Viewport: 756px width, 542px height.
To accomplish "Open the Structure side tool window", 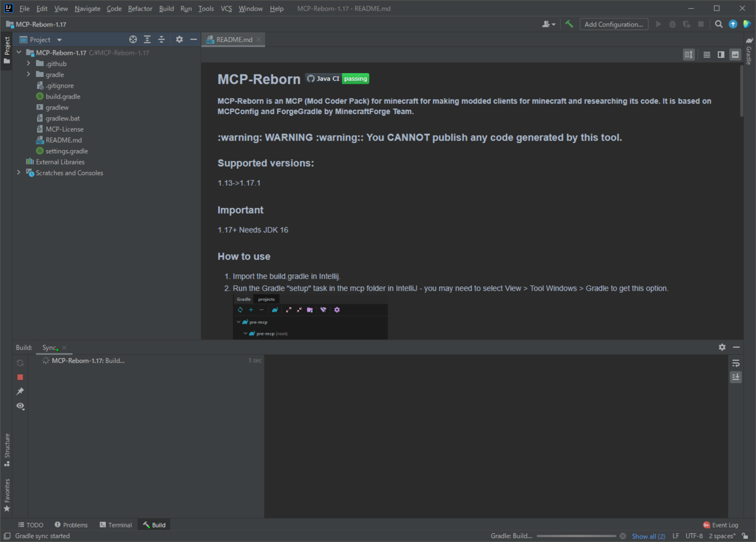I will [x=7, y=449].
